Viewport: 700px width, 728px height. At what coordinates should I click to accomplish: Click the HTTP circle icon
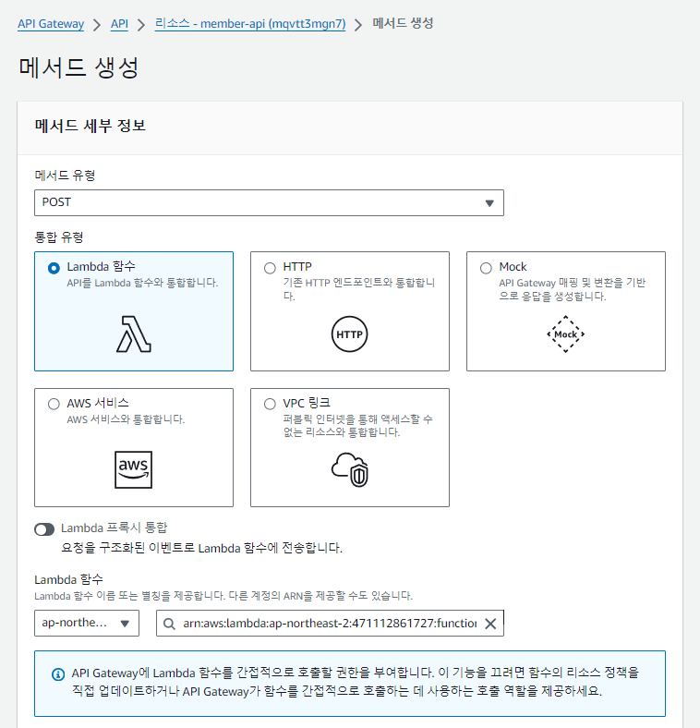click(349, 334)
